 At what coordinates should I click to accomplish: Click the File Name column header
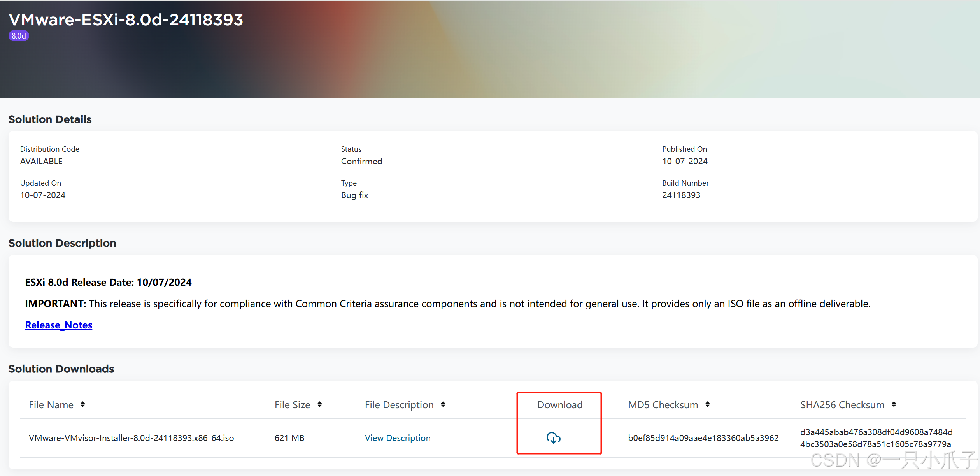[x=51, y=405]
